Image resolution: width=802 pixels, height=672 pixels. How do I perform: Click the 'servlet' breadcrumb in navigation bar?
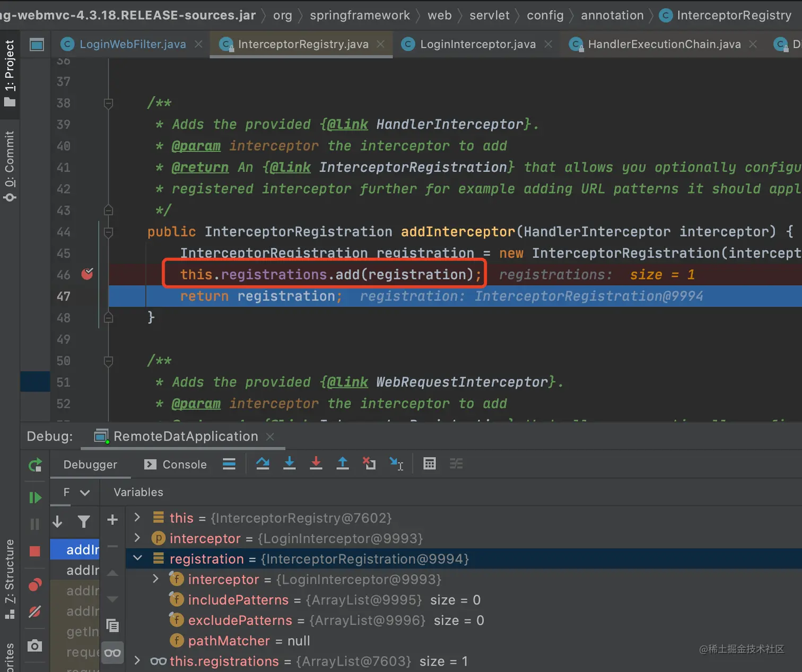point(489,15)
